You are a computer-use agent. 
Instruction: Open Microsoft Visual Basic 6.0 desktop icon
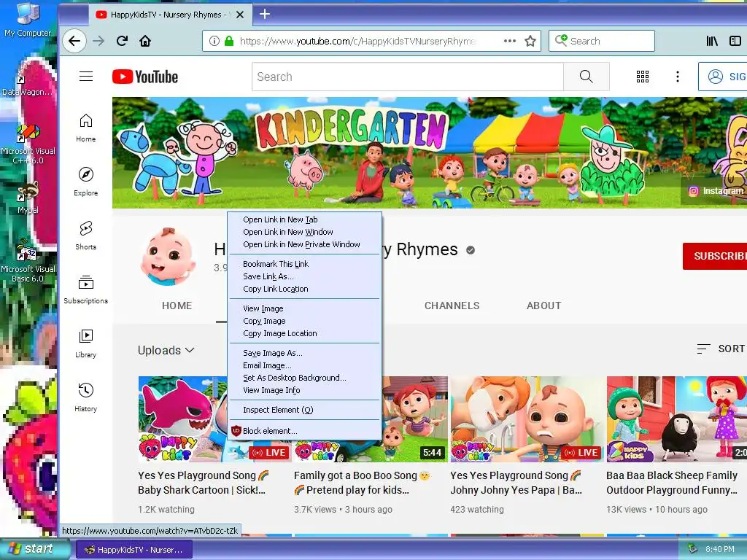tap(28, 262)
